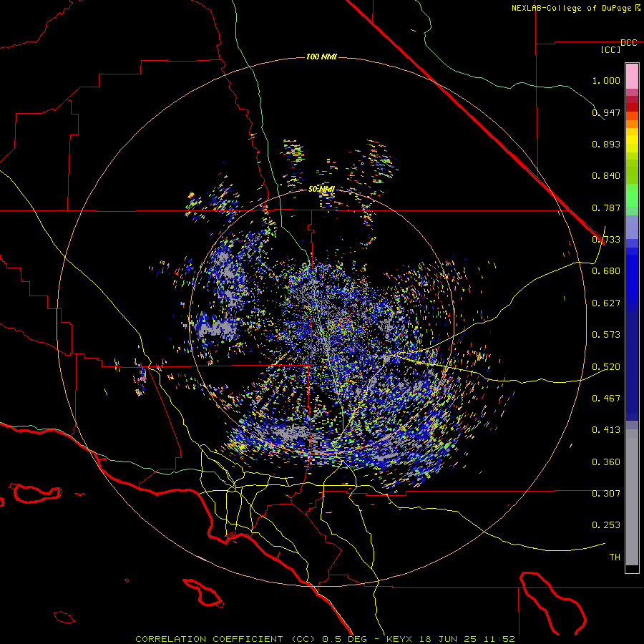Click the CORRELATION COEFFICIENT caption text
Screen dimensions: 644x644
(209, 639)
